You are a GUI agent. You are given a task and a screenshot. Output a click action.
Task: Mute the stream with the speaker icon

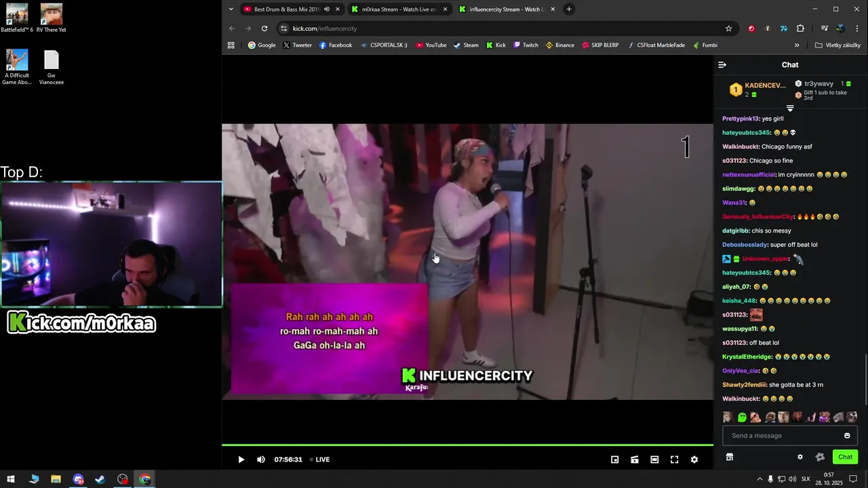(261, 460)
